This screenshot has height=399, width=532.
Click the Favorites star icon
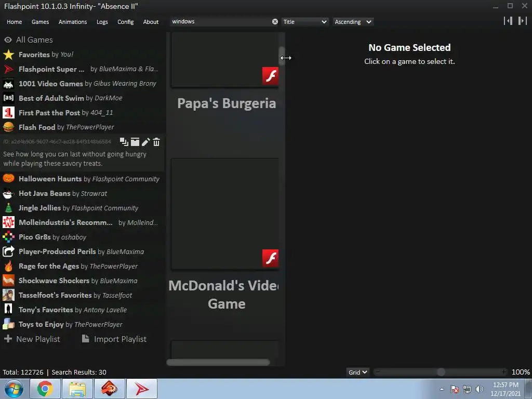tap(8, 55)
